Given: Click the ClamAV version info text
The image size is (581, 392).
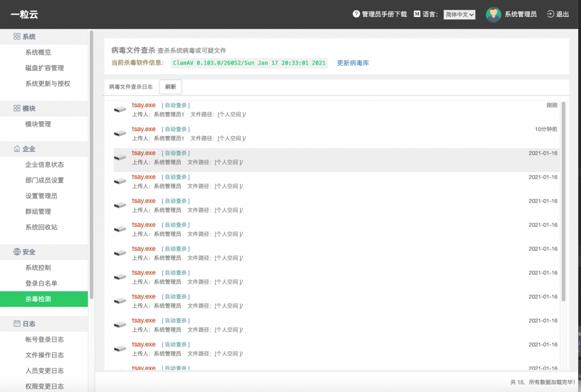Looking at the screenshot, I should click(249, 63).
